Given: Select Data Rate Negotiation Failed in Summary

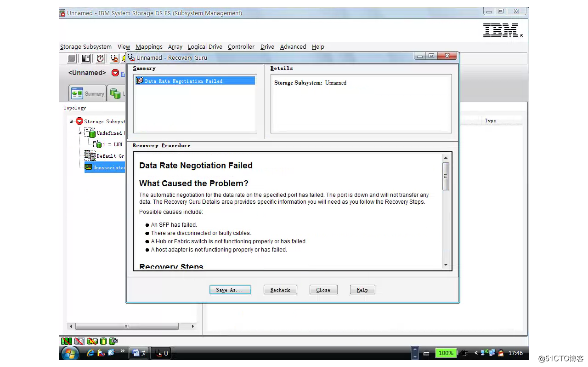Looking at the screenshot, I should 195,81.
